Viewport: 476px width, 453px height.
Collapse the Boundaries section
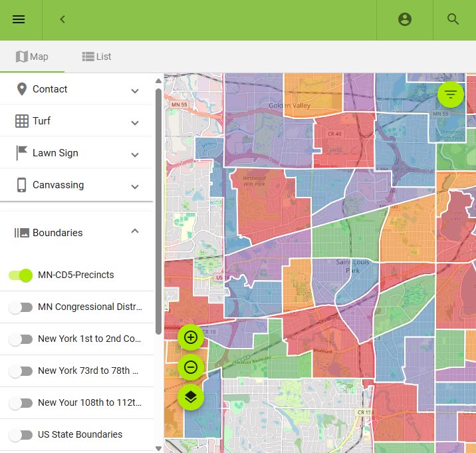pos(135,232)
